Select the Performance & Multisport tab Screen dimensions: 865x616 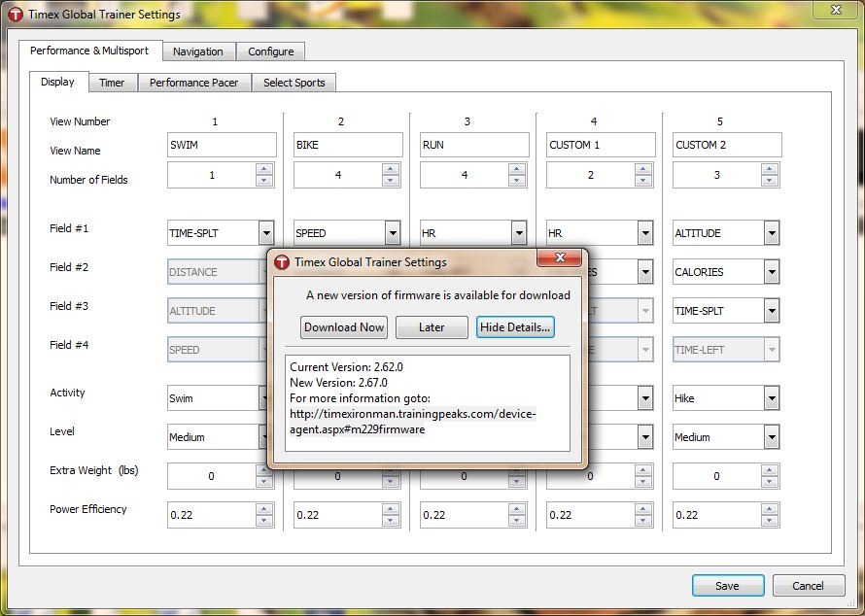90,51
